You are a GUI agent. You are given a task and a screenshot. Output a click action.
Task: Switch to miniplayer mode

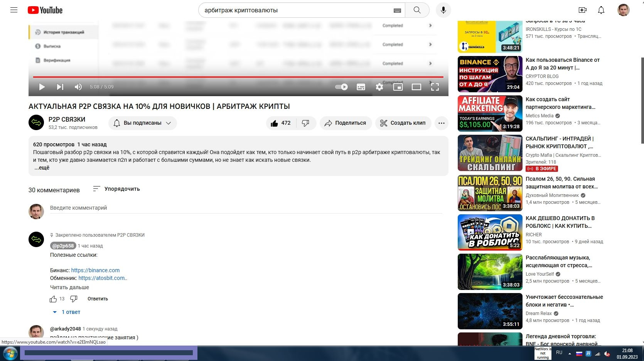[x=398, y=87]
